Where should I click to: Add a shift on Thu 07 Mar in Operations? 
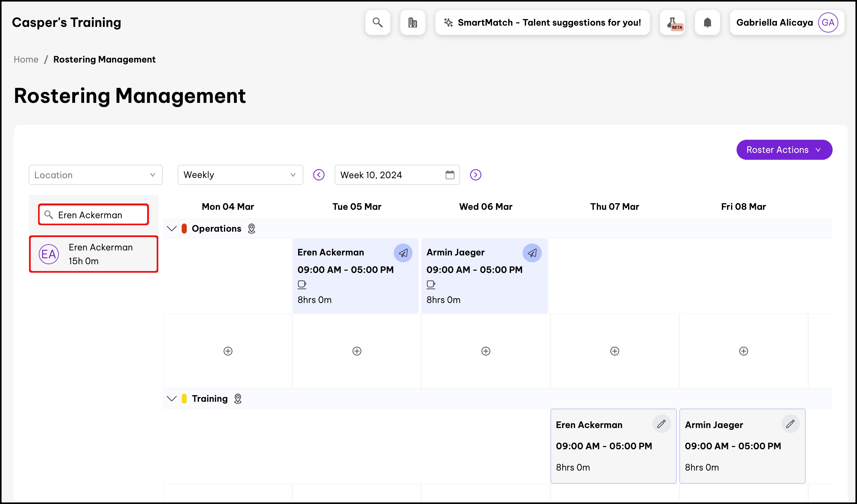(x=615, y=351)
